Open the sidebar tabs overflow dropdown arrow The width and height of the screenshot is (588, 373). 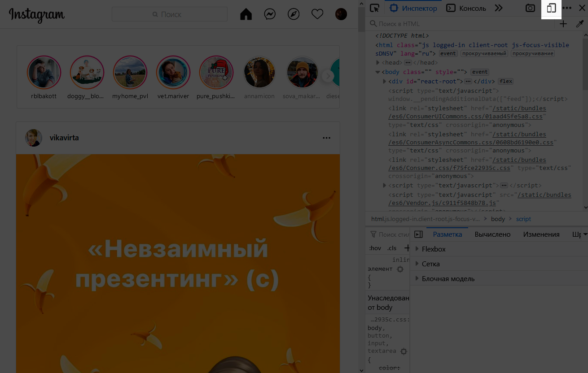click(585, 234)
